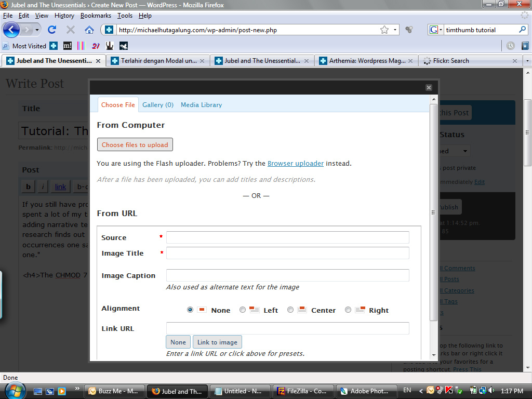532x399 pixels.
Task: Set image alignment to Right
Action: [348, 310]
